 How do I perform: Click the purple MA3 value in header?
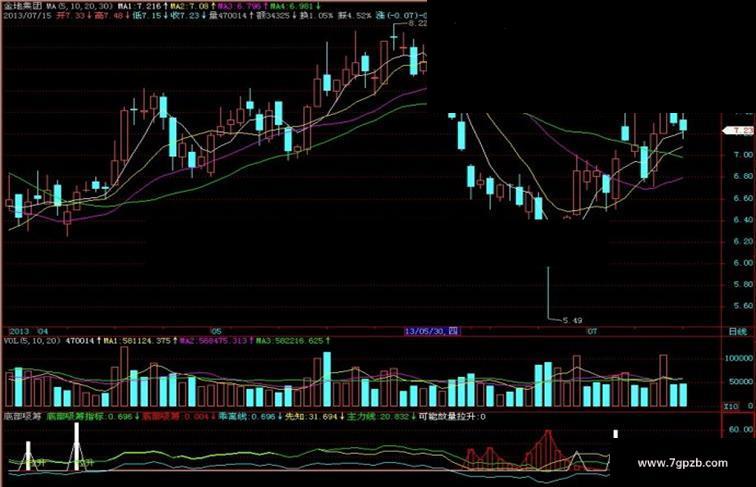point(242,6)
